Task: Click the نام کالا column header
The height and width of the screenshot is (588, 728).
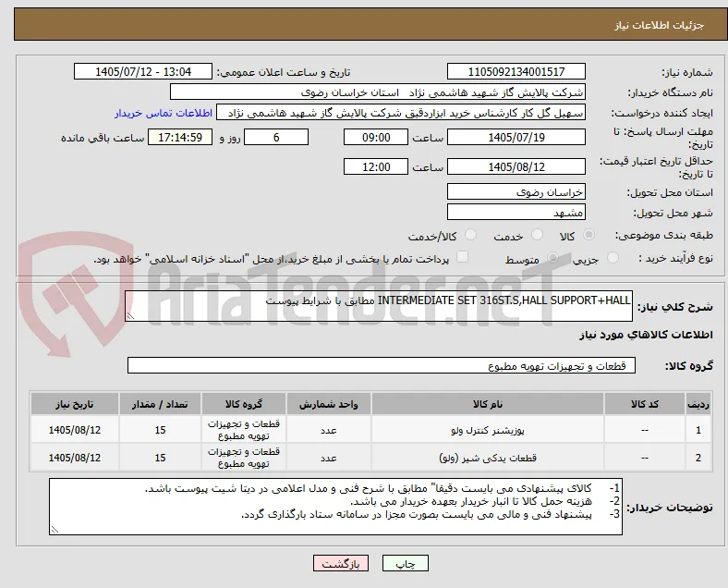Action: coord(488,404)
